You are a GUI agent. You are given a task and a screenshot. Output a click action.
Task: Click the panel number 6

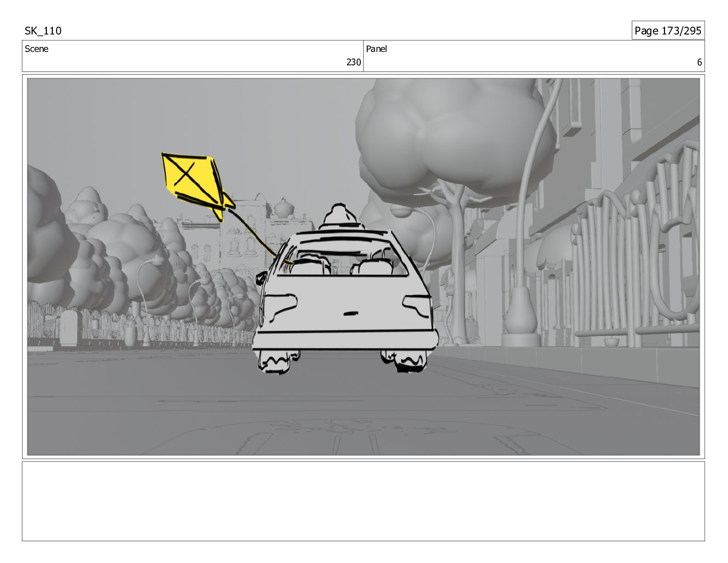coord(700,62)
